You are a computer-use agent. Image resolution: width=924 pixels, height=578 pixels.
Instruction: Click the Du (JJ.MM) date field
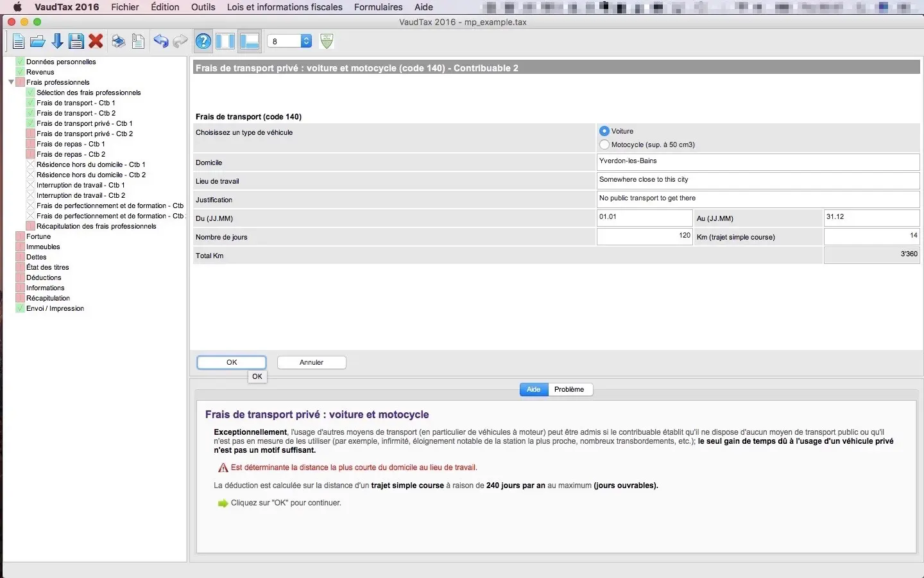click(644, 218)
